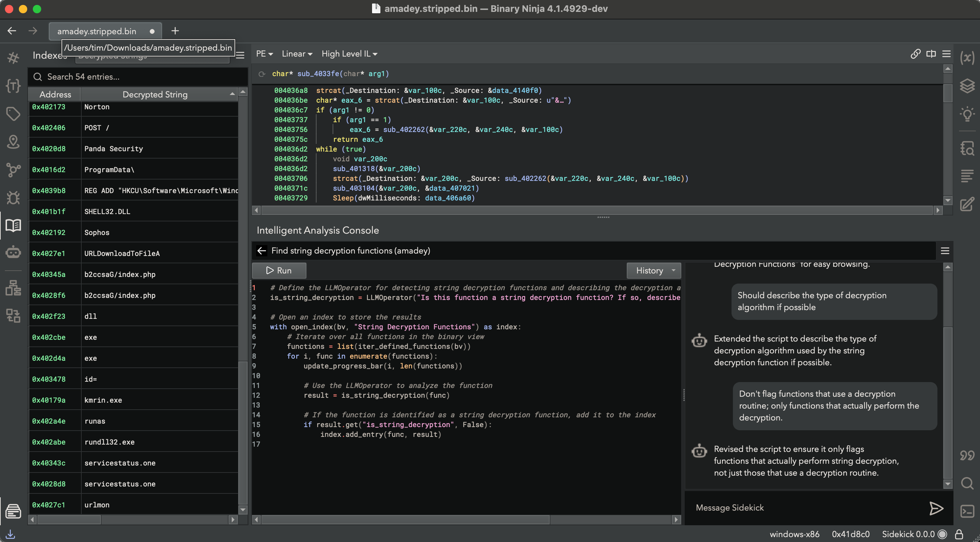This screenshot has height=542, width=980.
Task: Open the Cross References graph sidebar icon
Action: click(x=13, y=170)
